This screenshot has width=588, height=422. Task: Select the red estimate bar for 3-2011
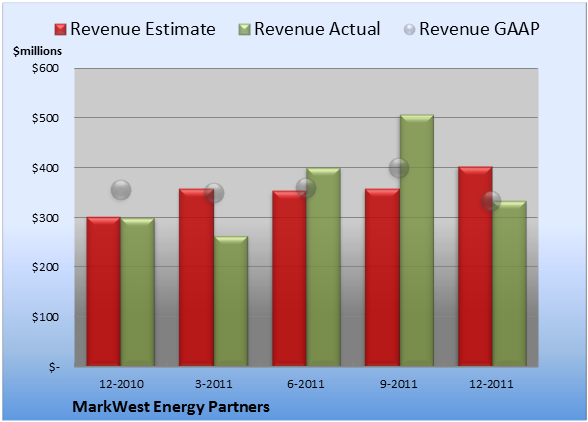tap(196, 277)
